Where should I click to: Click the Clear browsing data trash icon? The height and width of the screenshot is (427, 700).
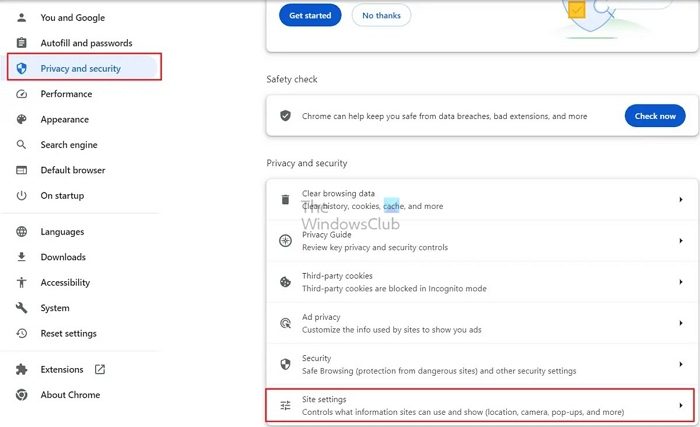(285, 200)
